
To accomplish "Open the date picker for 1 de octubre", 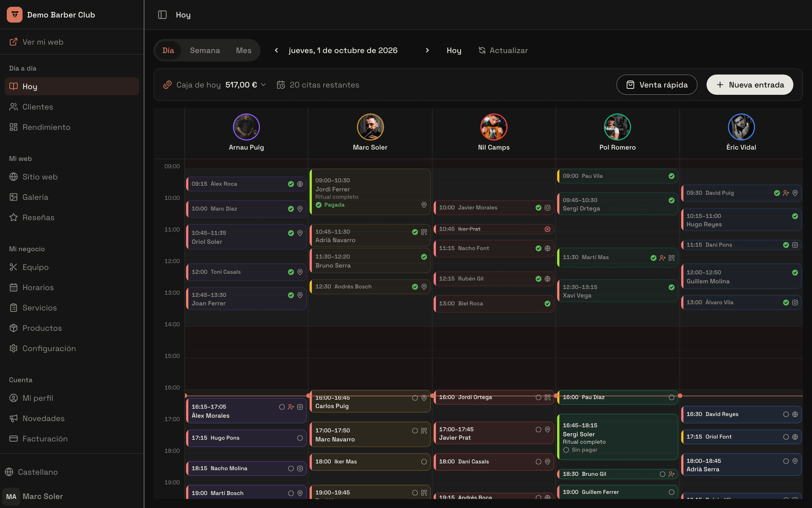I will [343, 51].
